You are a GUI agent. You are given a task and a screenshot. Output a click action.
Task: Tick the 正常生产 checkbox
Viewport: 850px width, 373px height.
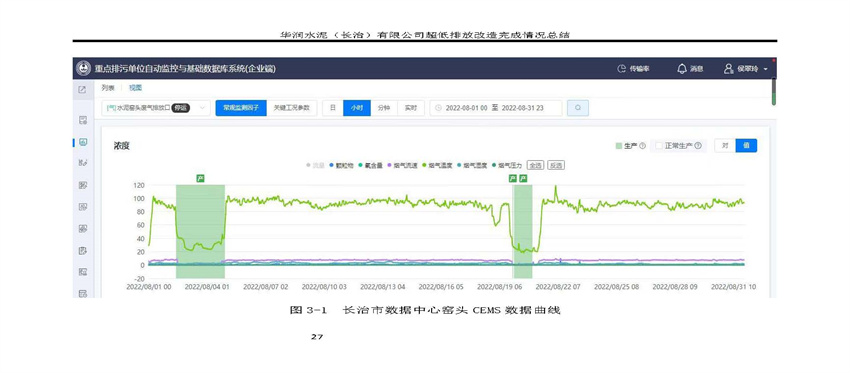pos(659,146)
